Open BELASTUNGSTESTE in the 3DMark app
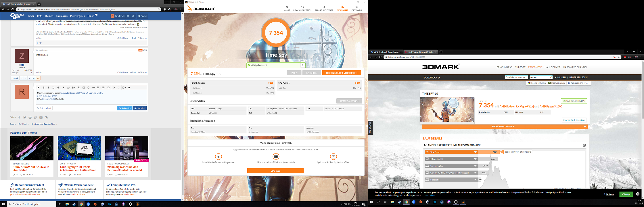 pos(324,9)
